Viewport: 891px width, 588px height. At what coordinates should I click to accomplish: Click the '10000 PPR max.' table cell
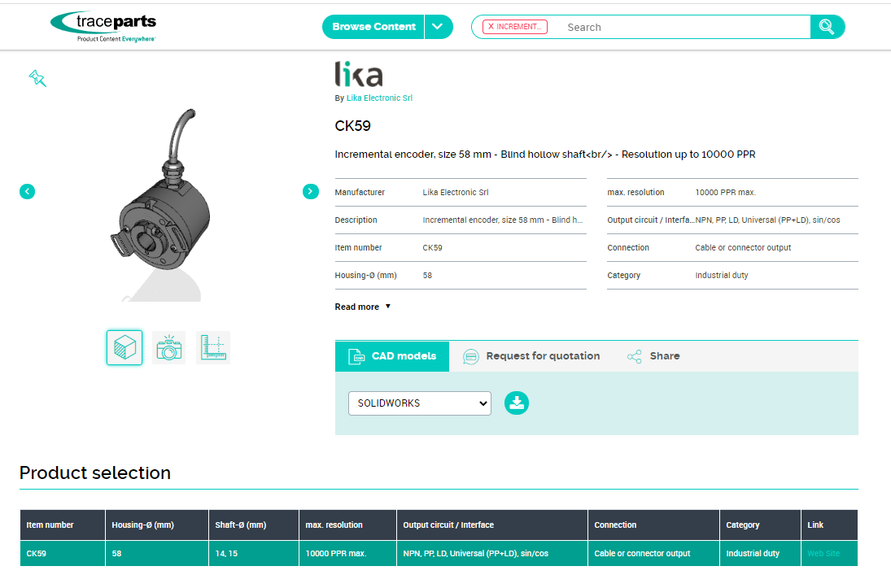click(347, 553)
